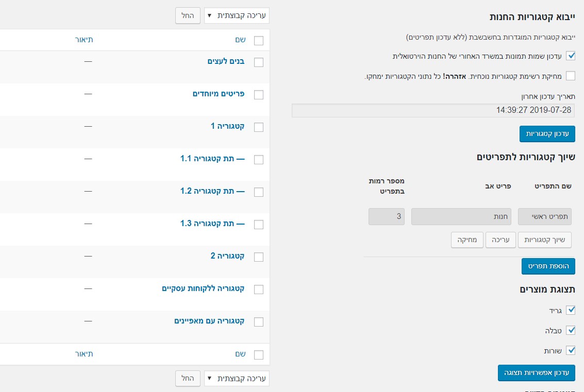The height and width of the screenshot is (392, 584).
Task: Check the box for פריטים מיוחדים category
Action: pos(258,95)
